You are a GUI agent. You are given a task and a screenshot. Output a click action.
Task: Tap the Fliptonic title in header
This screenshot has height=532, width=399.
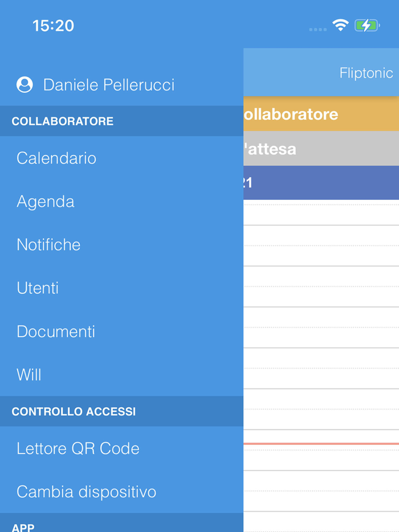click(x=366, y=73)
